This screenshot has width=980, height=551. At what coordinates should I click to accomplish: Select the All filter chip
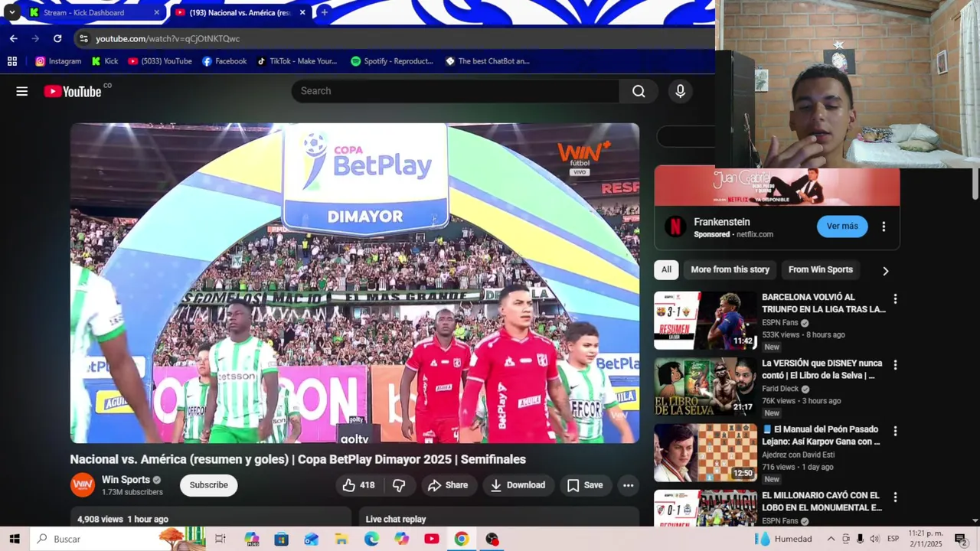pyautogui.click(x=666, y=269)
